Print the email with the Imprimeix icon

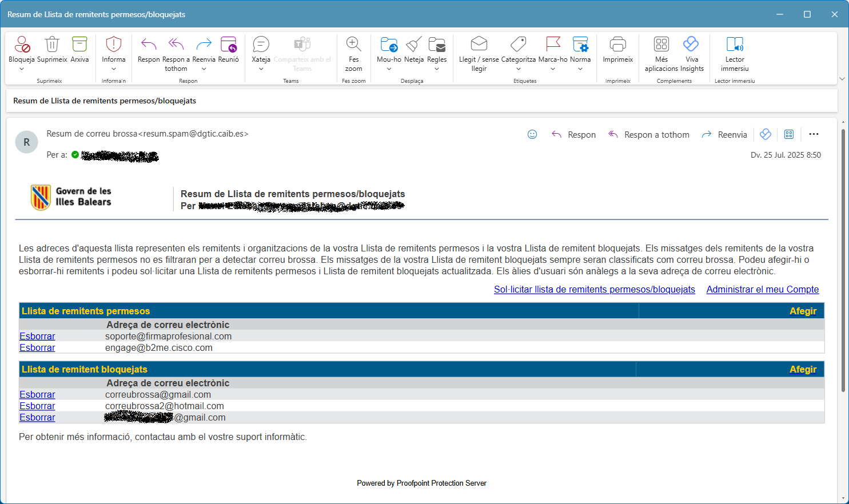tap(618, 45)
